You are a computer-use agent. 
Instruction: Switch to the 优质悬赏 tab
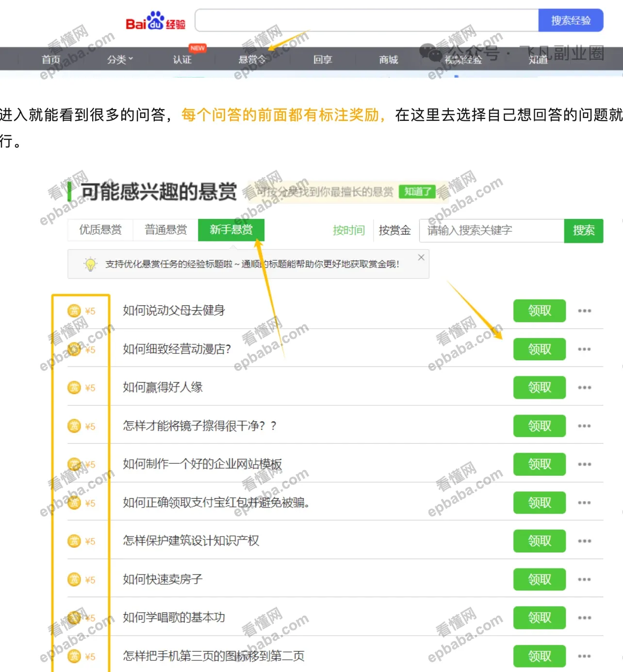pos(99,230)
